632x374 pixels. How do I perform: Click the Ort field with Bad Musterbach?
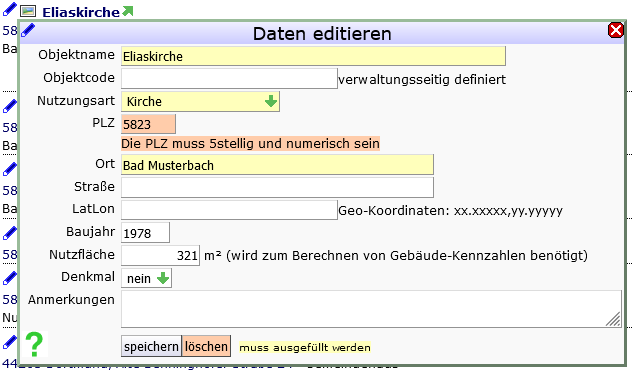[277, 165]
